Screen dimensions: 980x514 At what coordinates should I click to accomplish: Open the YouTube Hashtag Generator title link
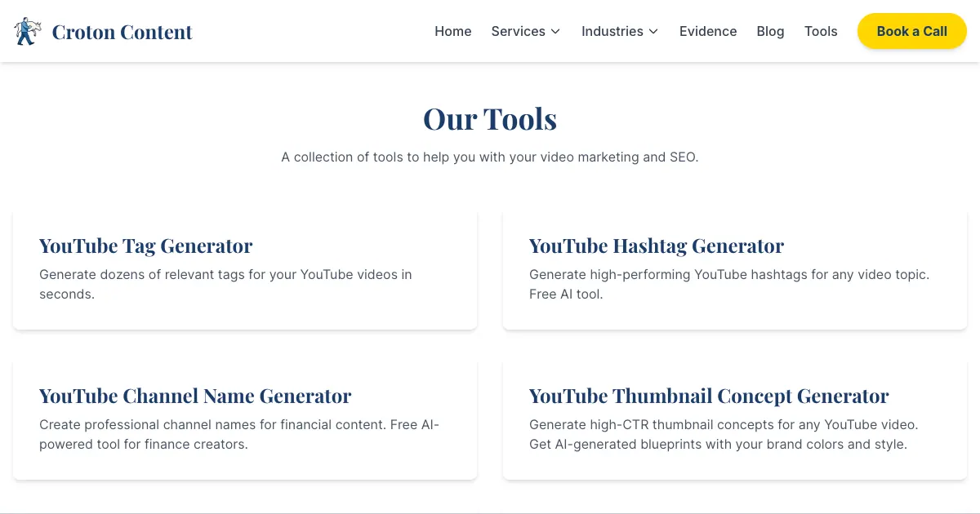click(657, 246)
